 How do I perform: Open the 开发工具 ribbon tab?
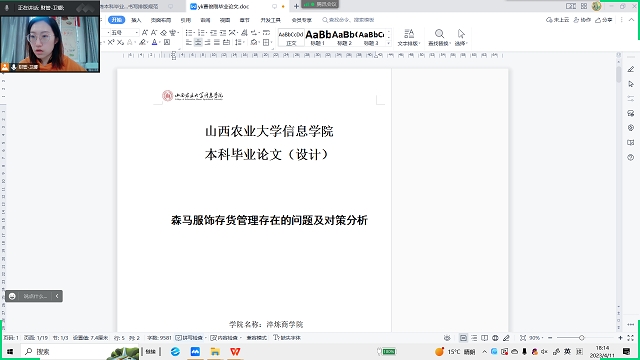point(271,20)
